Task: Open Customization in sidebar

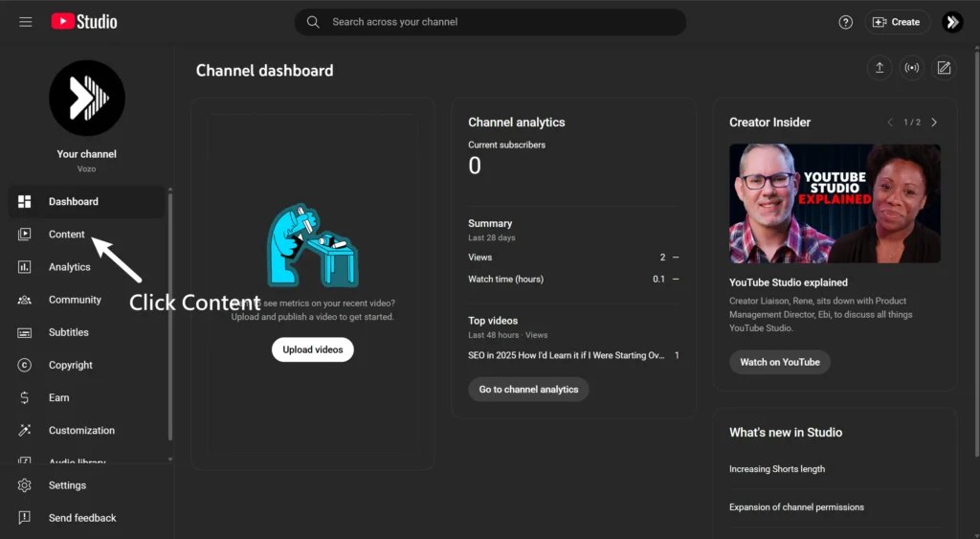Action: (87, 430)
